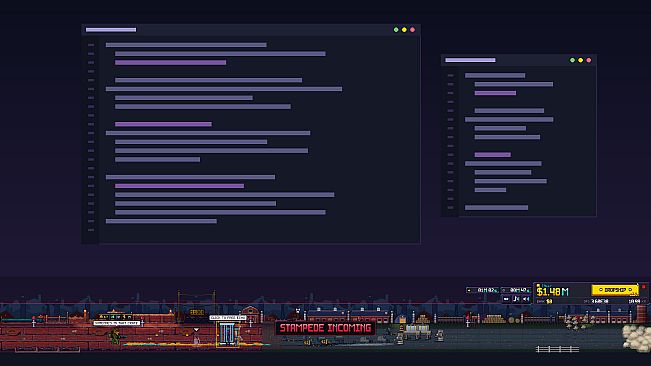Click the small red square beside DROPSHIP
The width and height of the screenshot is (651, 366).
point(644,287)
